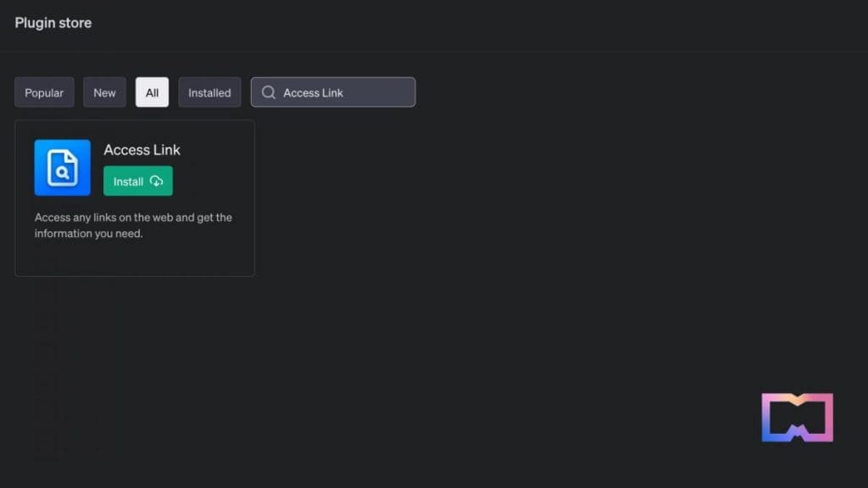
Task: Click the magnifier icon in search box
Action: point(269,92)
